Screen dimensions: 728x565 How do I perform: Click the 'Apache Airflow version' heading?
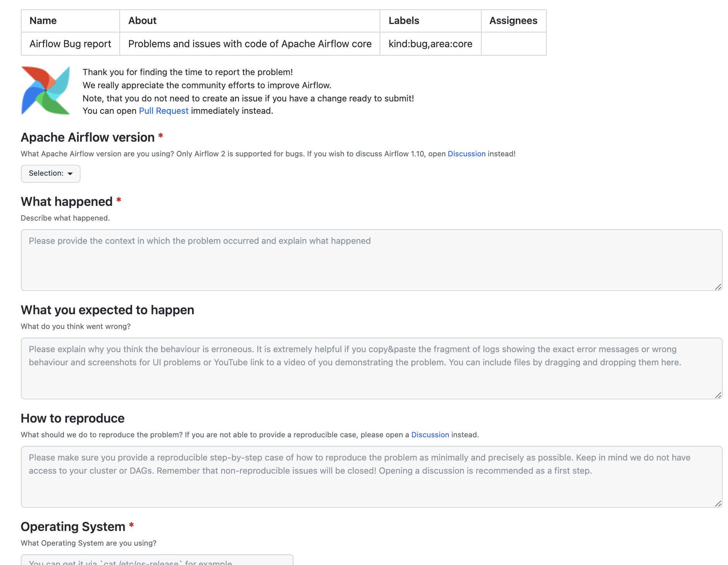[x=88, y=137]
